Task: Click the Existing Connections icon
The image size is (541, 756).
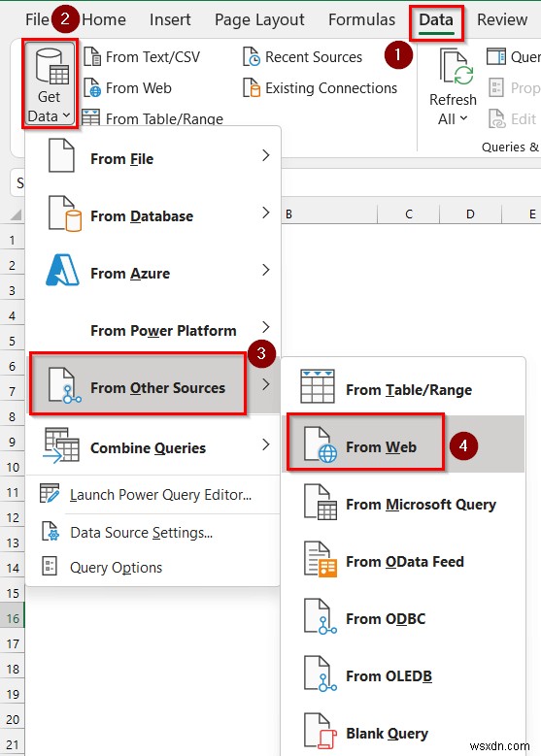Action: (252, 87)
